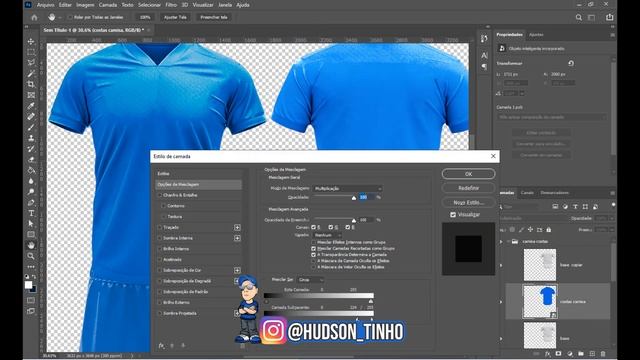Select the History Brush tool
Image resolution: width=640 pixels, height=360 pixels.
pos(31,149)
